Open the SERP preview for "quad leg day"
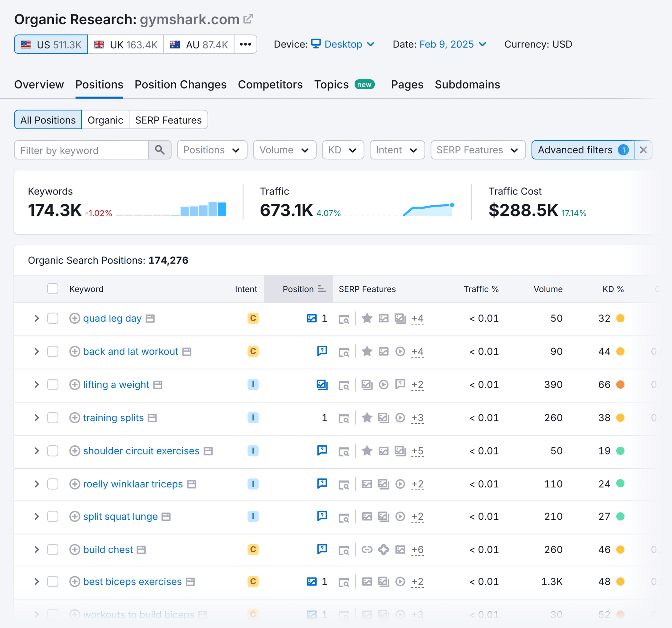 [344, 318]
